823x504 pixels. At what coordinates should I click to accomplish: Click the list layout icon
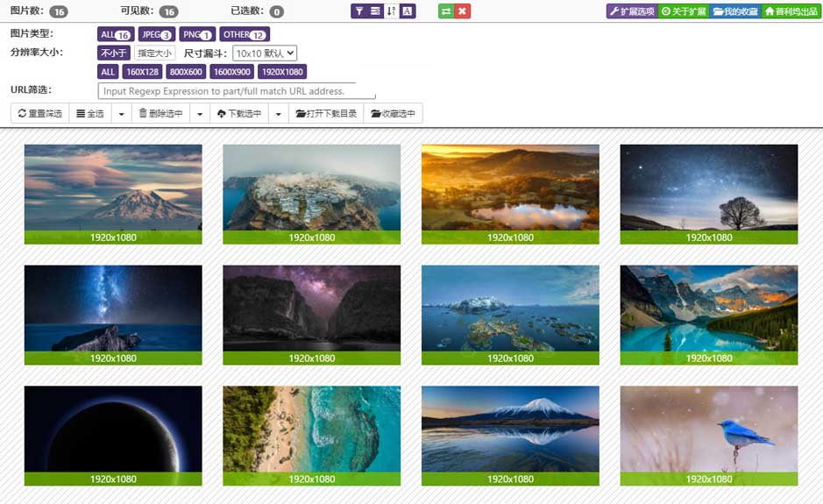pyautogui.click(x=375, y=11)
